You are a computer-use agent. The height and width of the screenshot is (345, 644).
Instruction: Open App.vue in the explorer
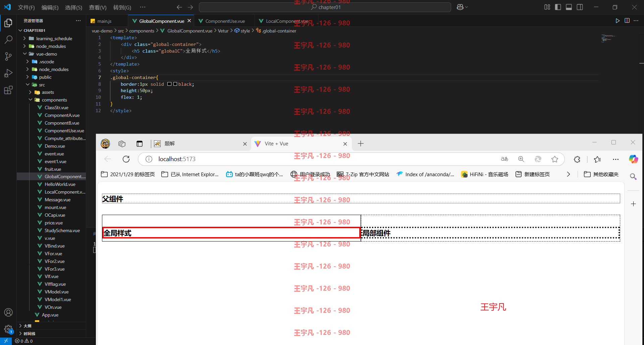[x=50, y=315]
